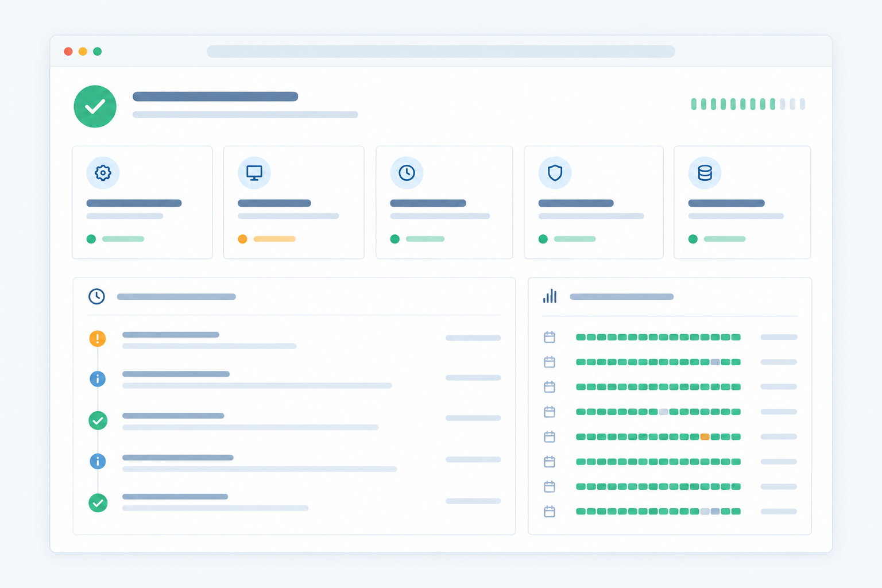Click the lower green check icon in the timeline

tap(98, 503)
